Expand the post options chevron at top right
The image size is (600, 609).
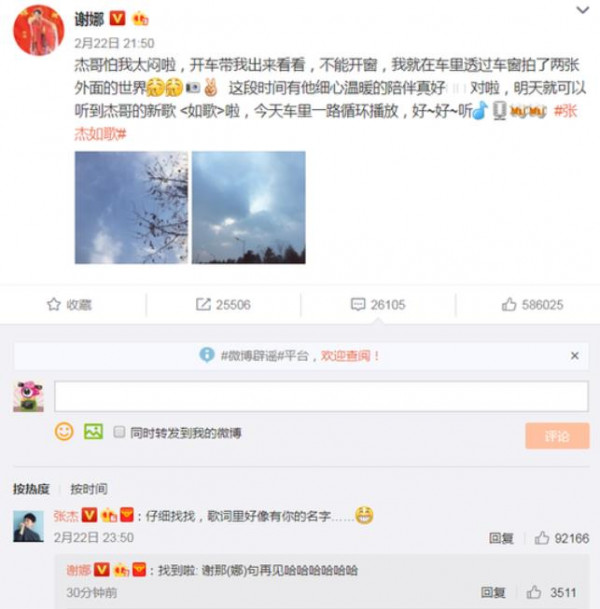583,10
